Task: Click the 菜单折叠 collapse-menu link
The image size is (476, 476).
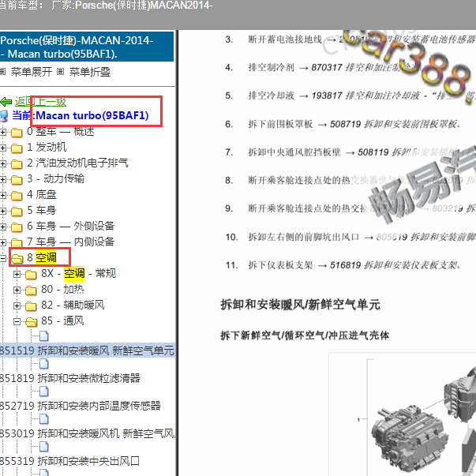Action: pyautogui.click(x=90, y=72)
